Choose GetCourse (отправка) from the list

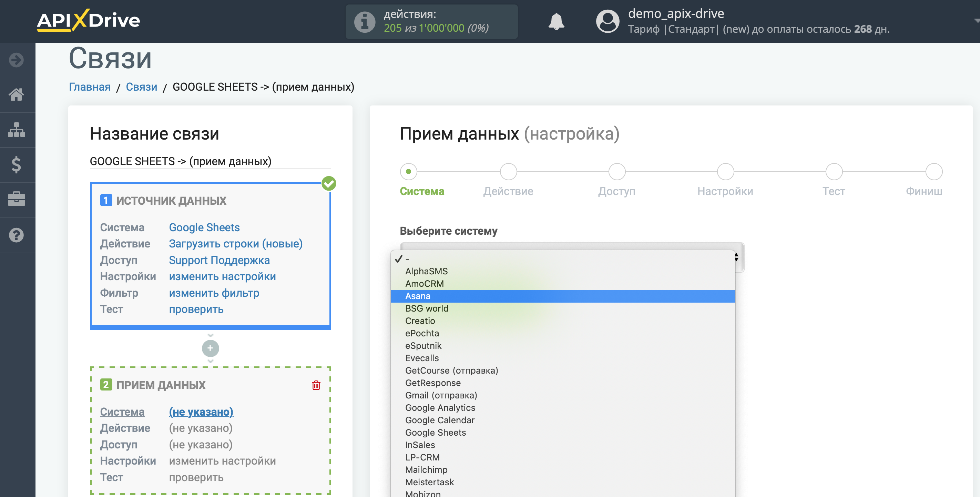point(563,371)
